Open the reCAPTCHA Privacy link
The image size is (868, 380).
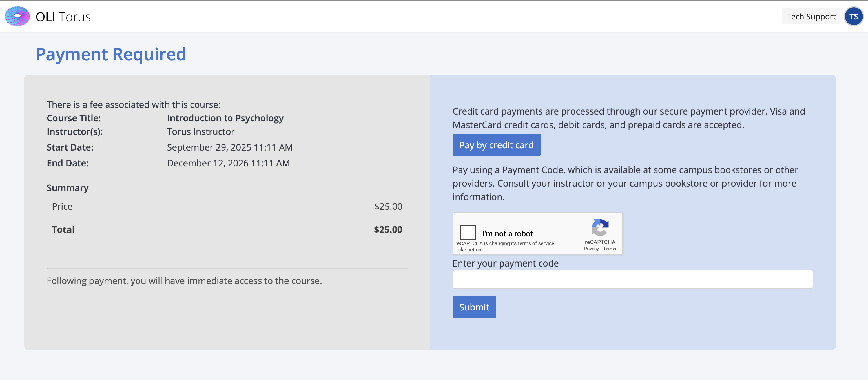point(591,249)
